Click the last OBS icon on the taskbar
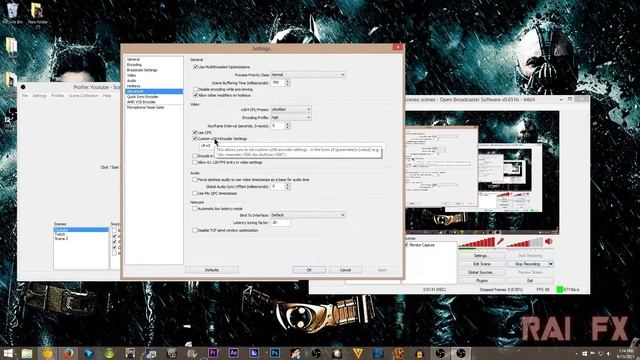 [461, 353]
